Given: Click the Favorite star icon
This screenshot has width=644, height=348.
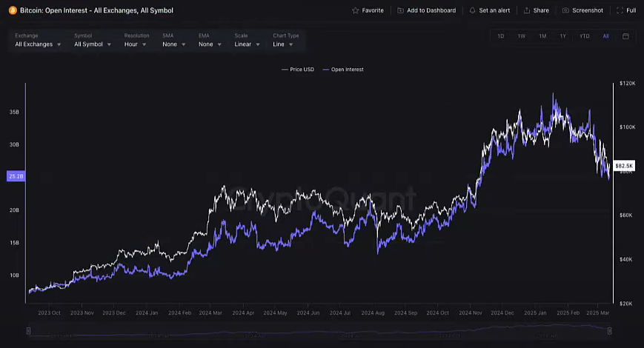Looking at the screenshot, I should pos(356,10).
